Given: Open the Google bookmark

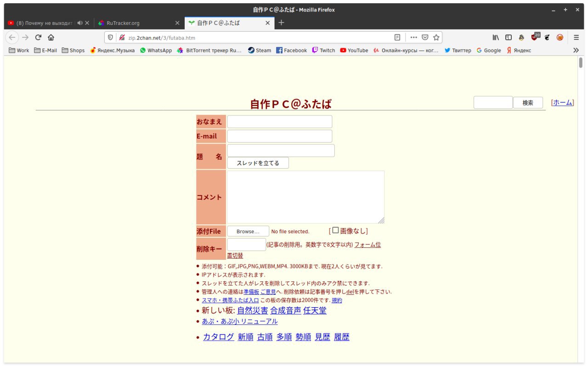Looking at the screenshot, I should coord(488,50).
